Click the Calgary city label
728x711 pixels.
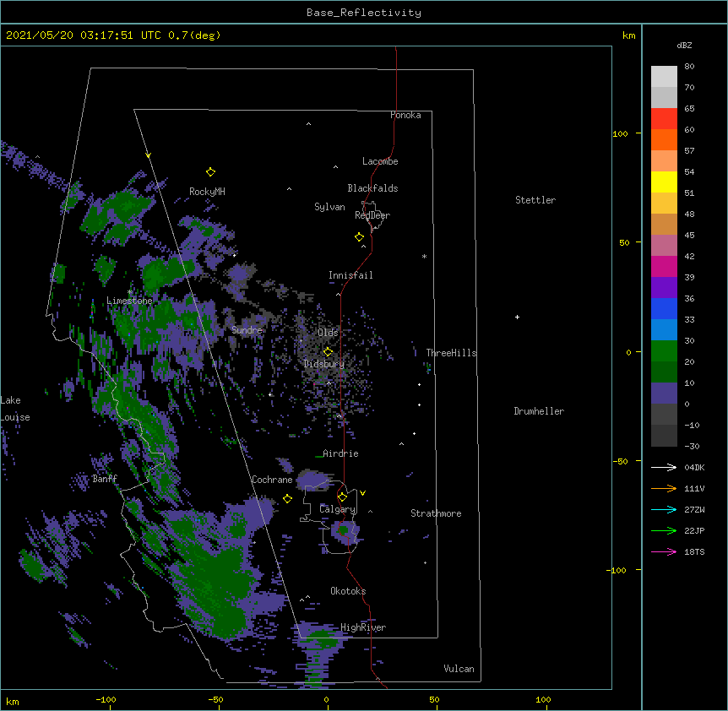[x=338, y=509]
